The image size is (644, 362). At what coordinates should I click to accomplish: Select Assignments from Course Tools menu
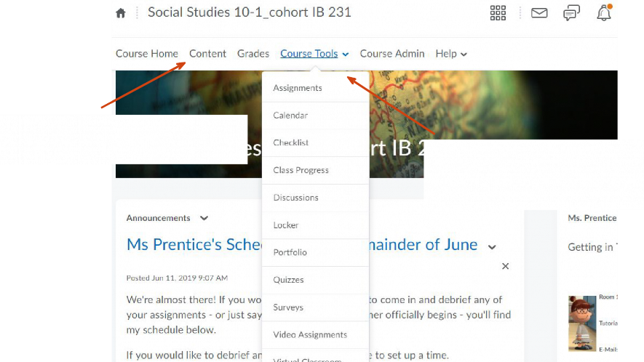tap(298, 88)
